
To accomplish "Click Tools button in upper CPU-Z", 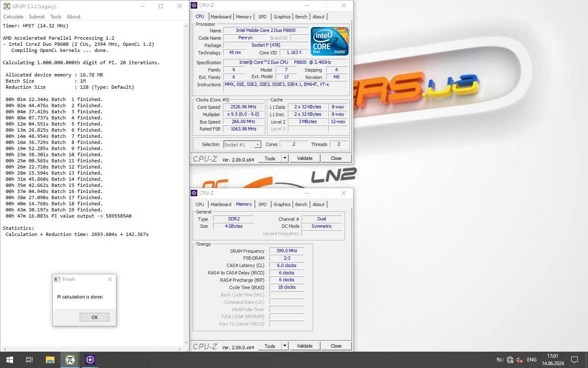I will click(270, 158).
